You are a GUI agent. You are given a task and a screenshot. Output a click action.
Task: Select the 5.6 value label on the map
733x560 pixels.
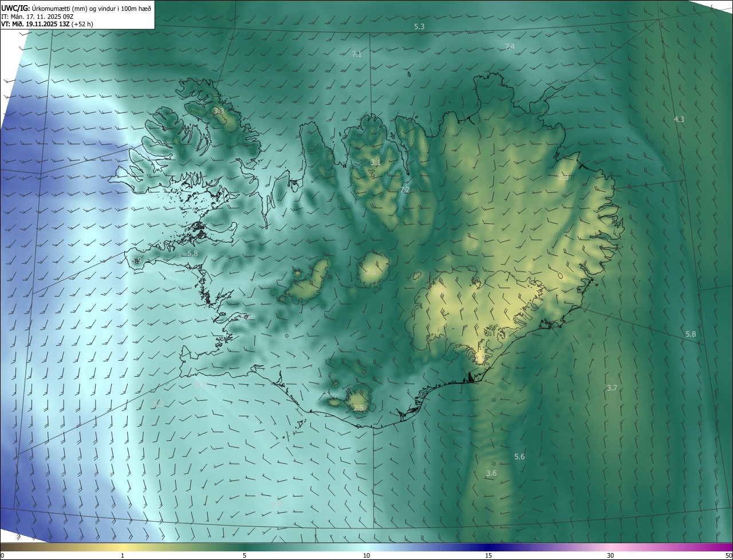(519, 457)
